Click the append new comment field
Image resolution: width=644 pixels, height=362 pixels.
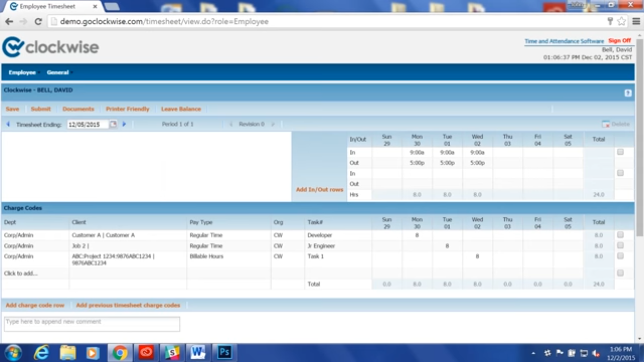tap(92, 324)
